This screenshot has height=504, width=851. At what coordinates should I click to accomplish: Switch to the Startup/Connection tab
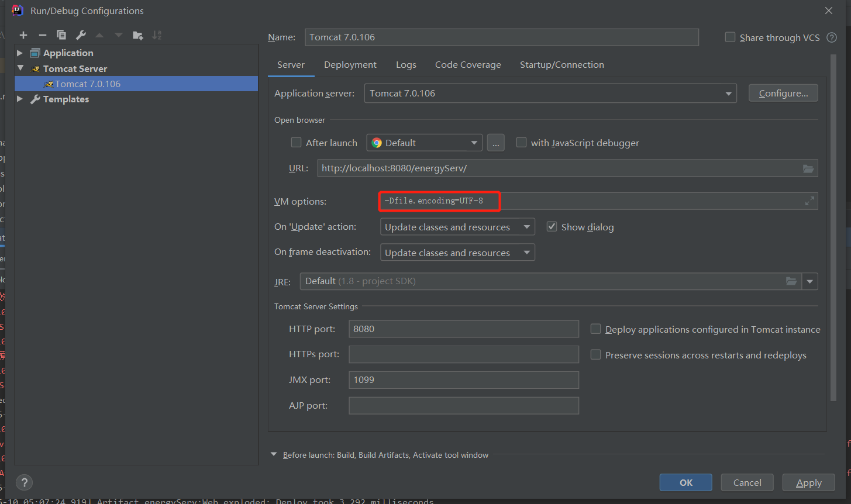pos(562,65)
